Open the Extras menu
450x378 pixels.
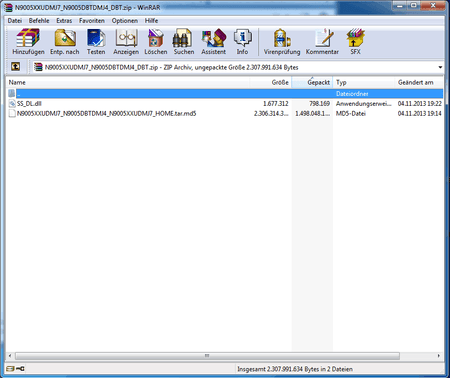point(64,21)
